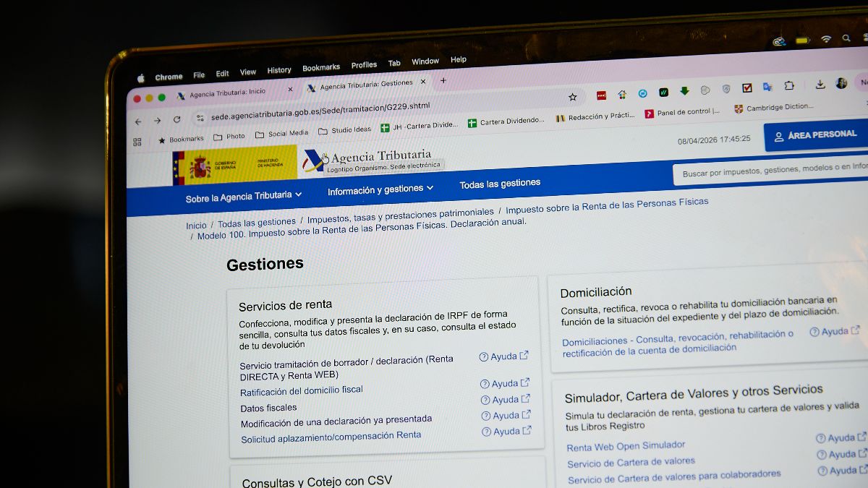868x488 pixels.
Task: Open the apps grid icon in bookmarks bar
Action: point(137,142)
